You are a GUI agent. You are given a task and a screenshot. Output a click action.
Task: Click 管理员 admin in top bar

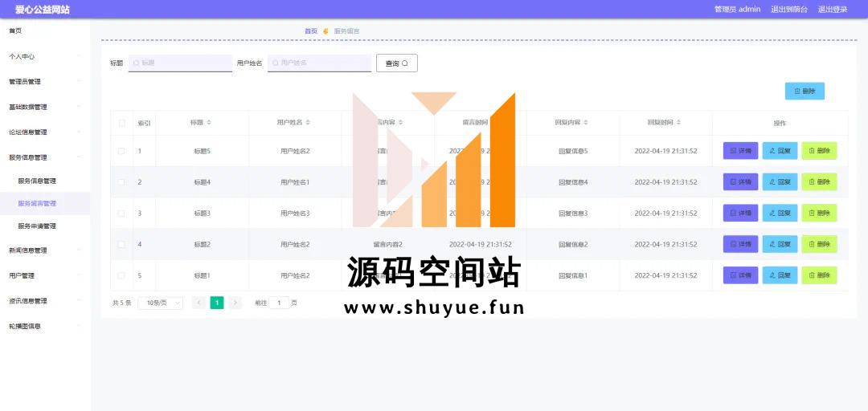(x=737, y=10)
